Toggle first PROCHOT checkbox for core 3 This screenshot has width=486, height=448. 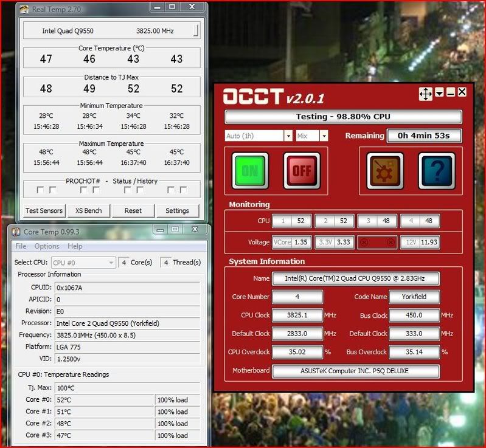127,190
